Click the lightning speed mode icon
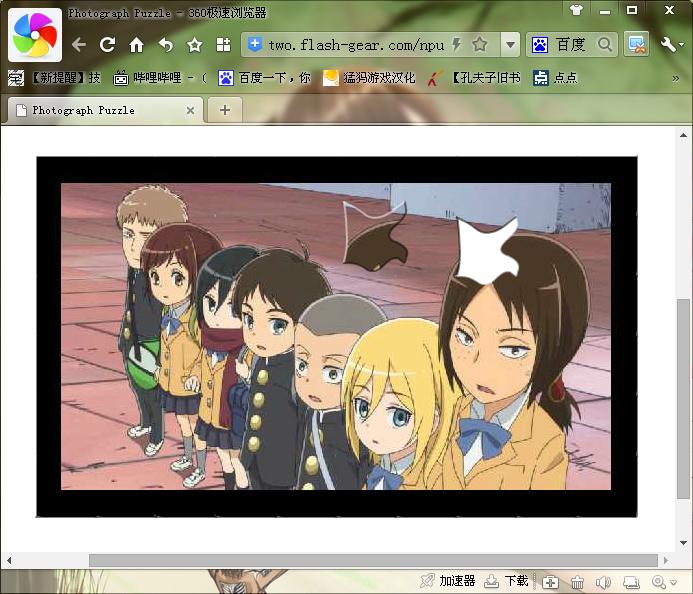The image size is (693, 594). pos(457,44)
